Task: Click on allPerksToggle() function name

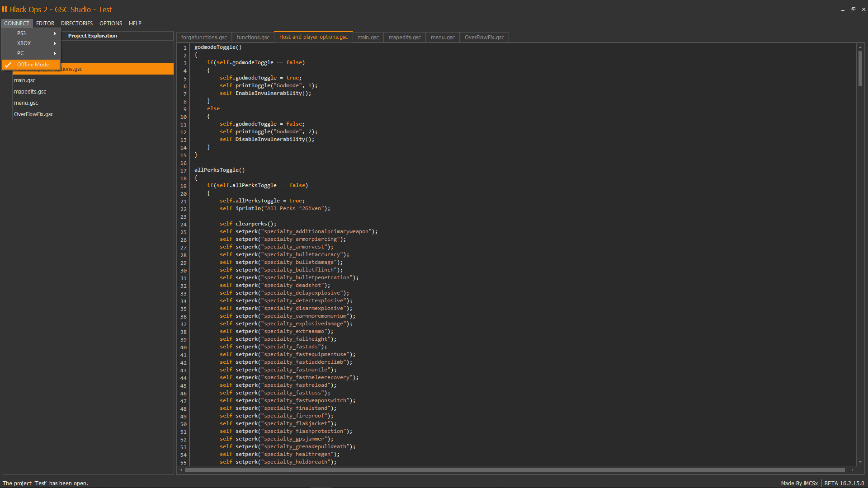Action: pyautogui.click(x=219, y=170)
